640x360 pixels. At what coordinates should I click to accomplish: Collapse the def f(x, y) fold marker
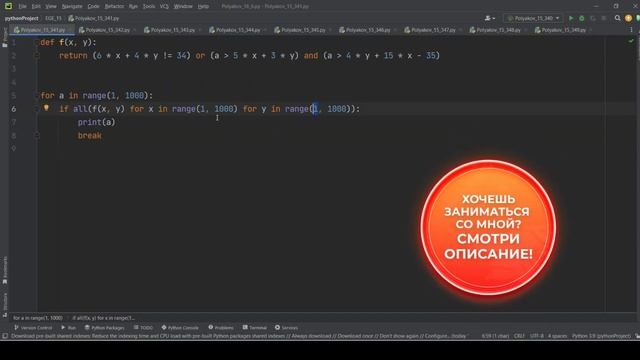click(37, 42)
